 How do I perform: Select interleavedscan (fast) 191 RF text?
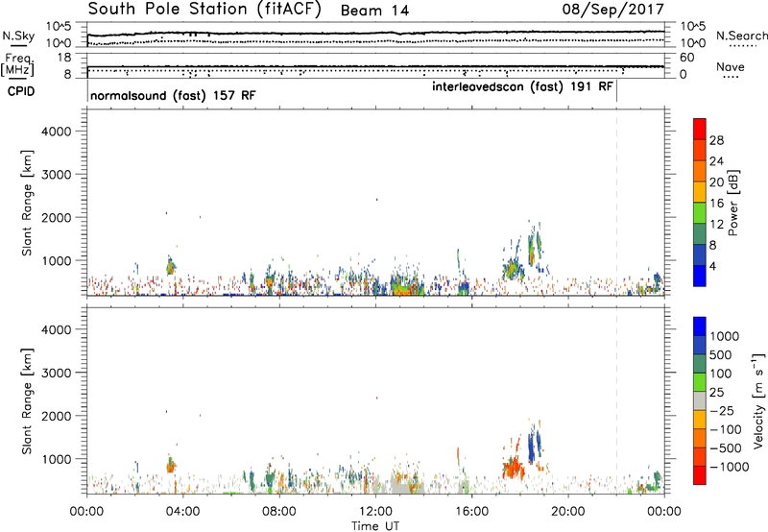click(x=522, y=86)
